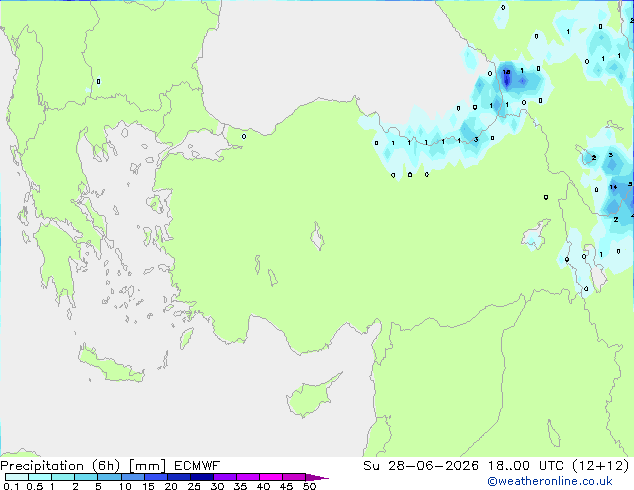The width and height of the screenshot is (634, 490).
Task: Click the above-50 arrow tip of legend
Action: [x=317, y=477]
